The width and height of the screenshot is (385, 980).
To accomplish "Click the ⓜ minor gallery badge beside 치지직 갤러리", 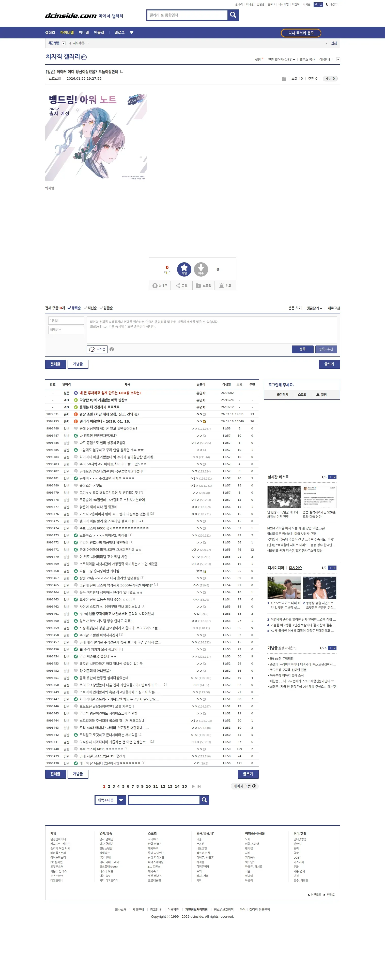I will (x=84, y=57).
